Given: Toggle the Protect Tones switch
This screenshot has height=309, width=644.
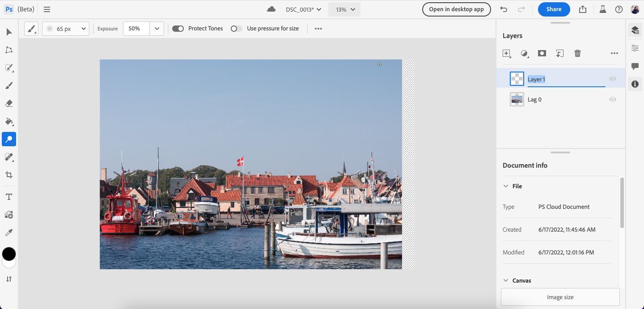Looking at the screenshot, I should click(x=178, y=29).
